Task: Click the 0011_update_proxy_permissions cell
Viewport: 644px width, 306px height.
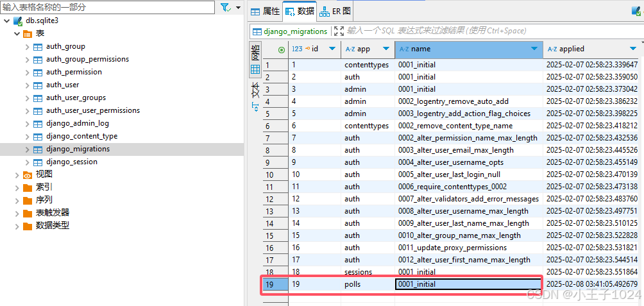Action: (x=469, y=248)
